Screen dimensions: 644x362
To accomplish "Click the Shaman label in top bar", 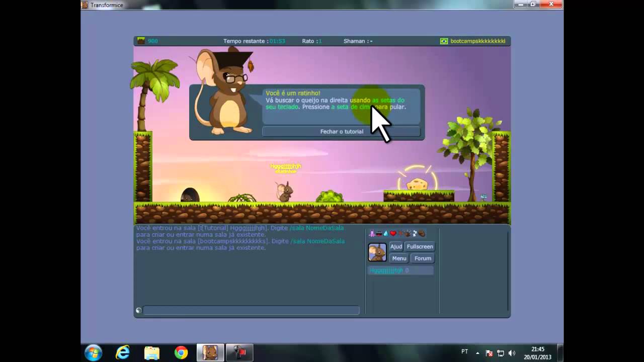I will click(x=358, y=41).
